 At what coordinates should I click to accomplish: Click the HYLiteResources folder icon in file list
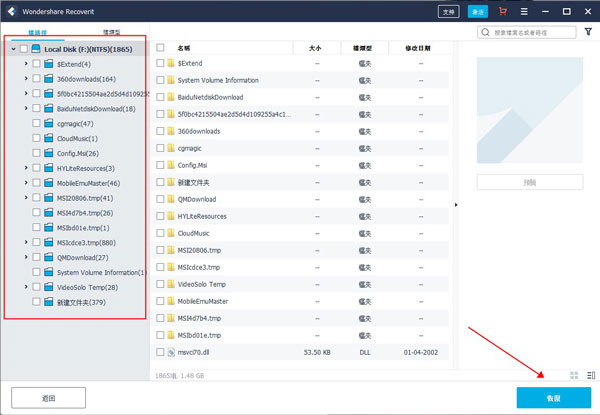(x=171, y=216)
